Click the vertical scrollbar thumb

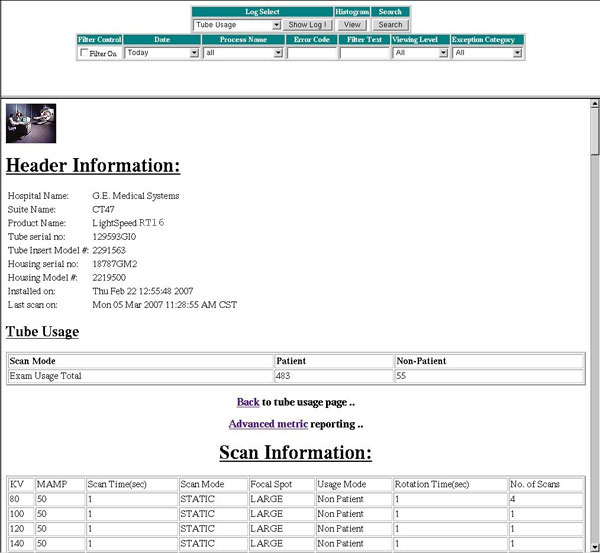click(x=594, y=130)
